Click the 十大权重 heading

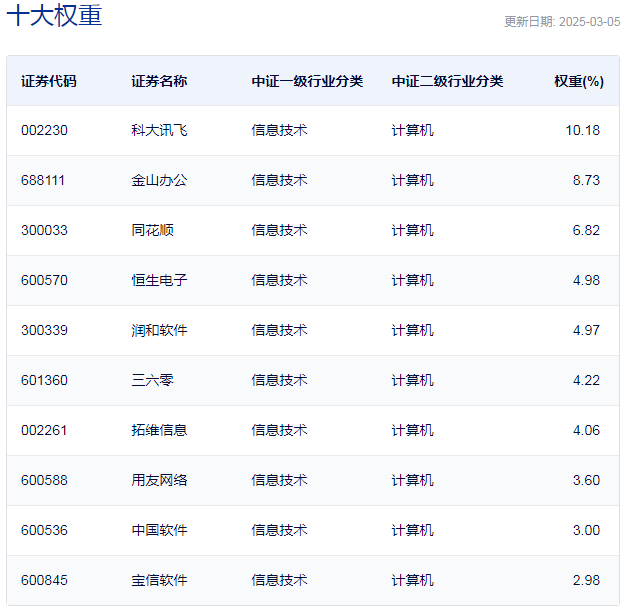[54, 15]
